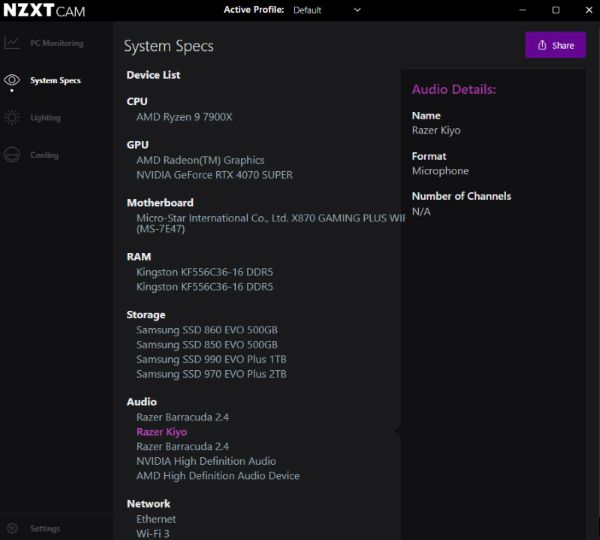Open the Active Profile dropdown

[x=326, y=10]
